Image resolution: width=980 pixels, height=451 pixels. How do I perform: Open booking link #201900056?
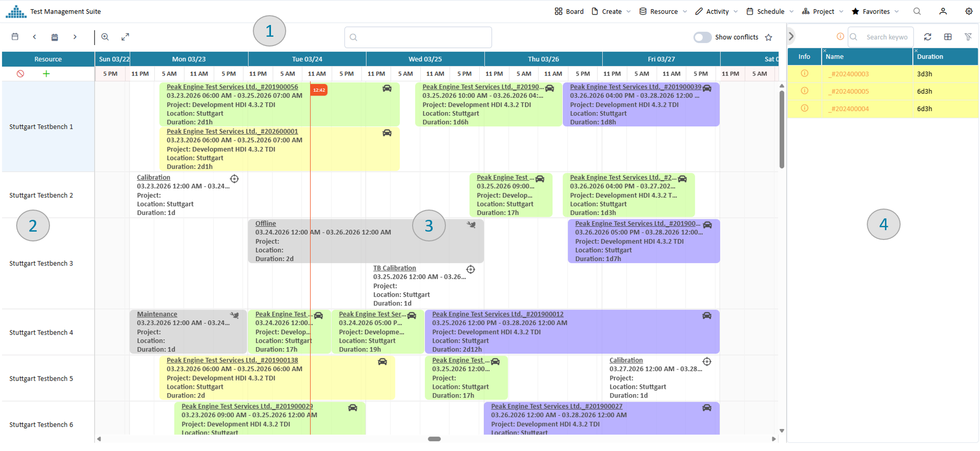[232, 87]
